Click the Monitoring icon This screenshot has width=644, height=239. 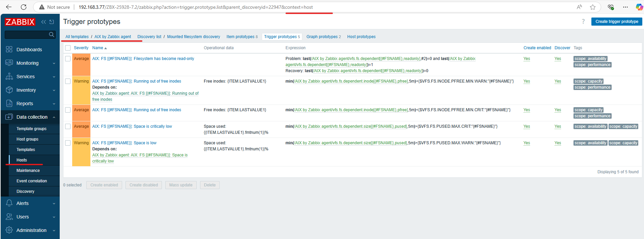coord(9,63)
